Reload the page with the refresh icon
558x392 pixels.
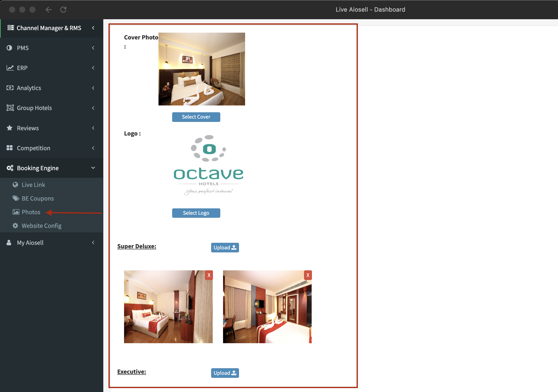point(63,10)
